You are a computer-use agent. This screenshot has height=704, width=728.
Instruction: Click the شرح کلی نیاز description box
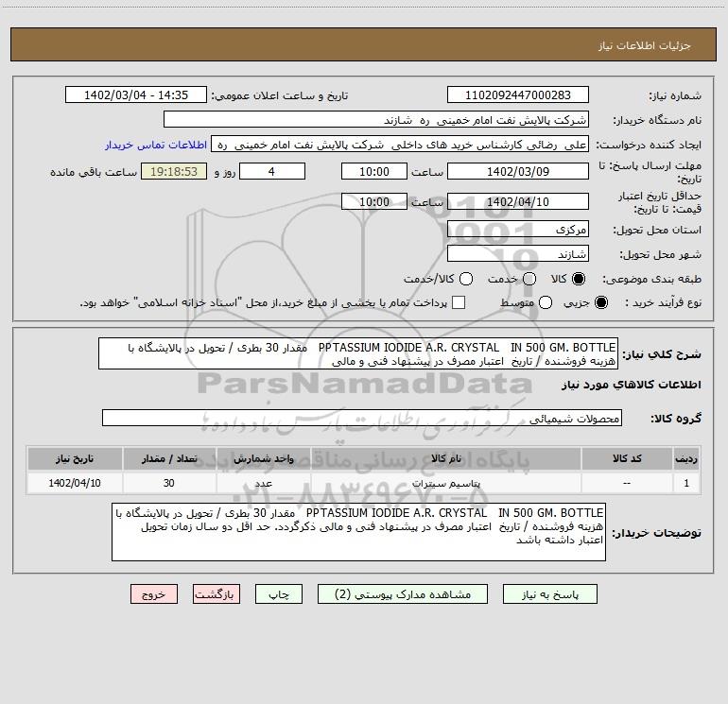point(358,353)
